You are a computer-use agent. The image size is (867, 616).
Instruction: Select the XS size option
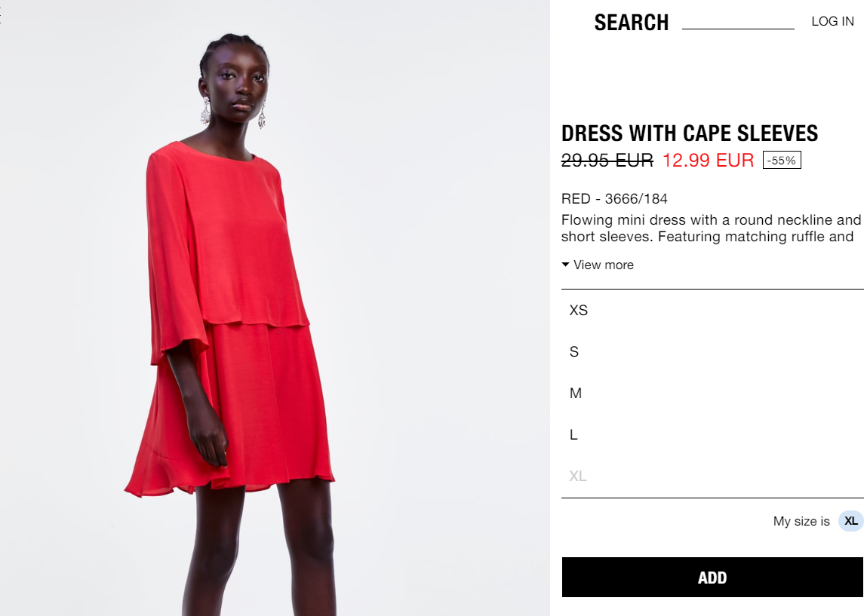(712, 310)
